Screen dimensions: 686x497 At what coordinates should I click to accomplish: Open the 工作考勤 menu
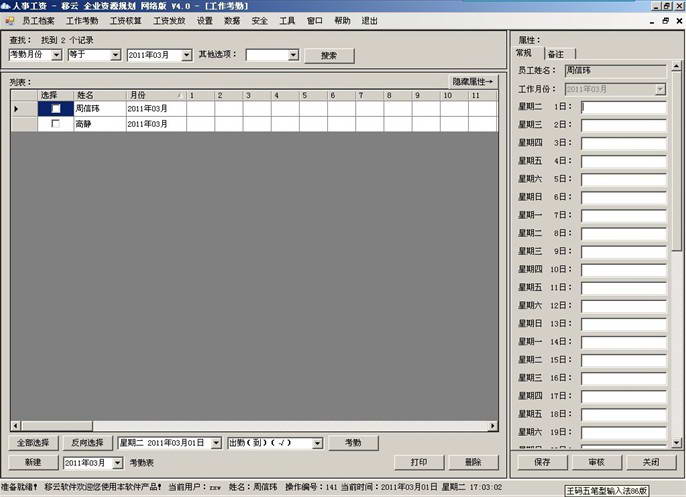[x=82, y=21]
